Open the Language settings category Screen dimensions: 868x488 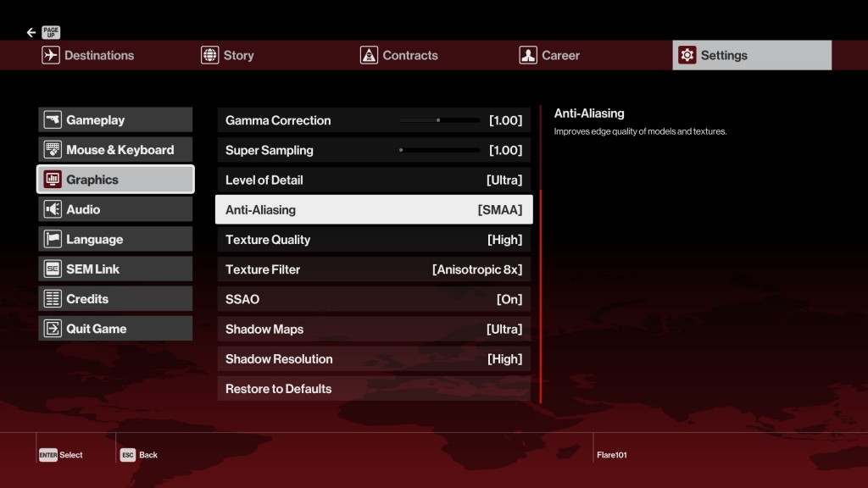coord(115,239)
